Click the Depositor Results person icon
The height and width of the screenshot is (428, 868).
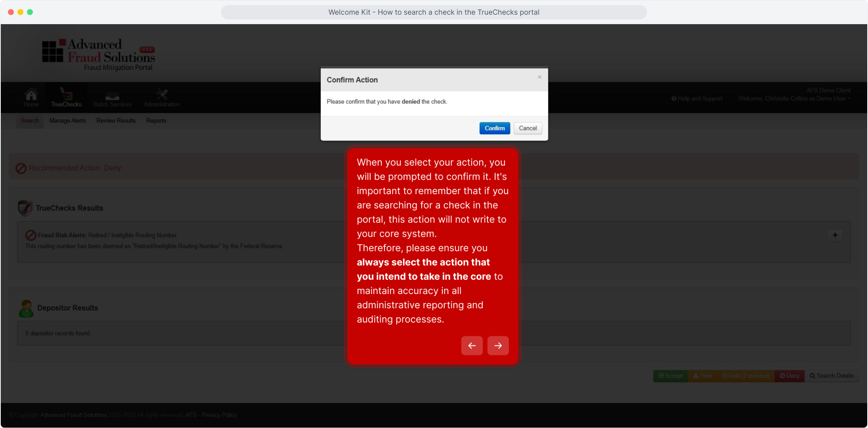pyautogui.click(x=26, y=308)
